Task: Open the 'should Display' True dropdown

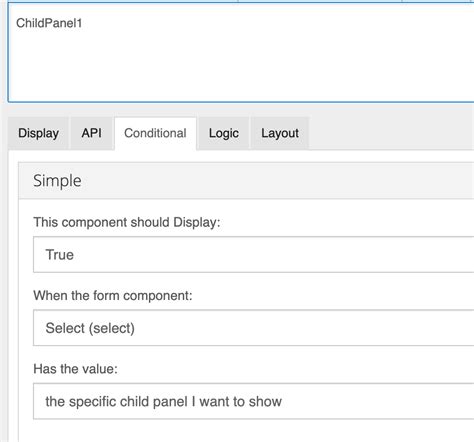Action: (x=254, y=255)
